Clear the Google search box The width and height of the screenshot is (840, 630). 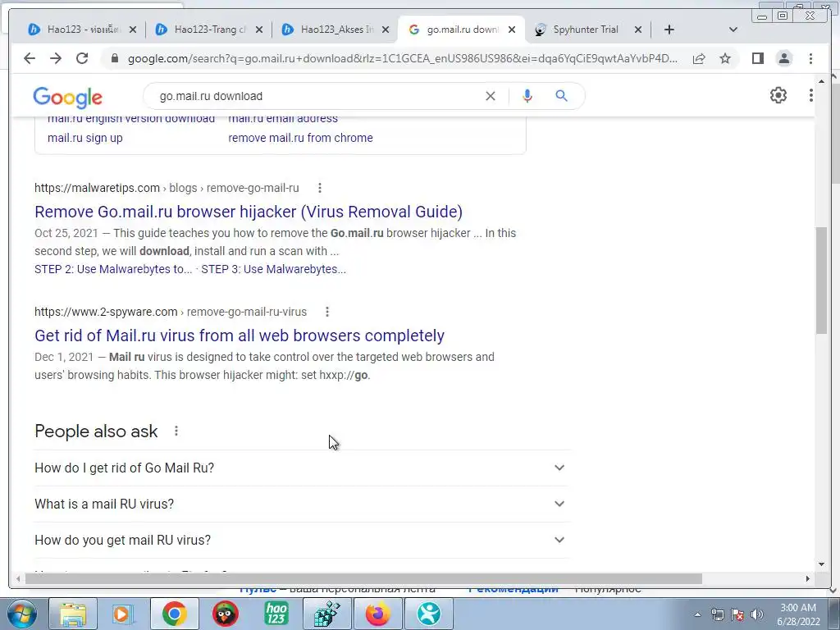(491, 96)
